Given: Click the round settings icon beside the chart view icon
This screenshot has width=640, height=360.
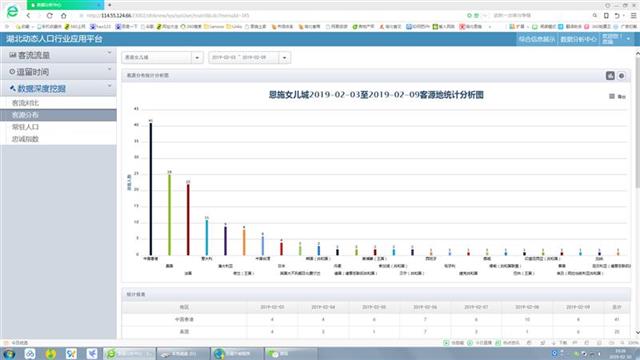Looking at the screenshot, I should click(621, 76).
